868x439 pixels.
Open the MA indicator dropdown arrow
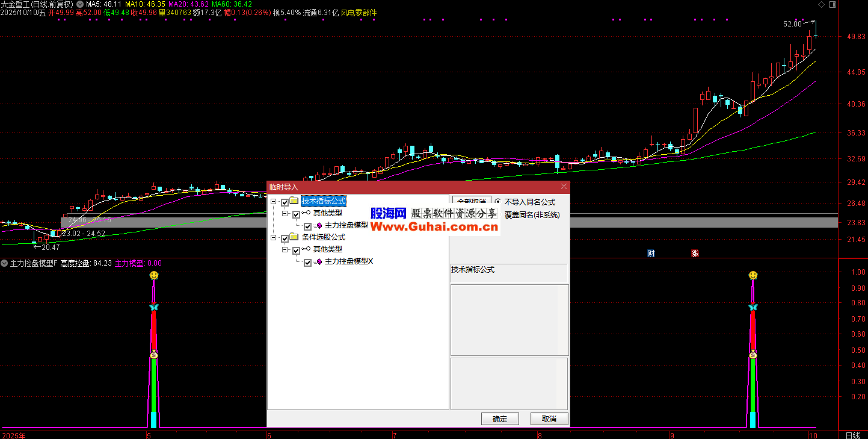pos(80,4)
